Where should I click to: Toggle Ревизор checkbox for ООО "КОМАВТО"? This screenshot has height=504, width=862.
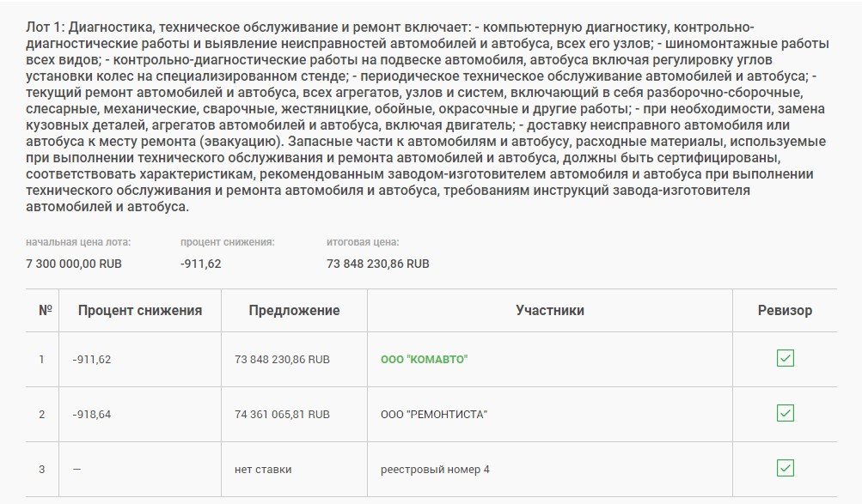[785, 358]
